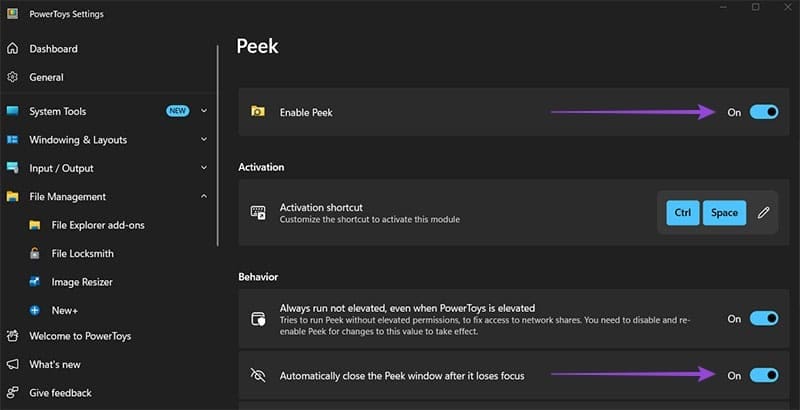Image resolution: width=800 pixels, height=410 pixels.
Task: Click the Ctrl shortcut key button
Action: [x=682, y=212]
